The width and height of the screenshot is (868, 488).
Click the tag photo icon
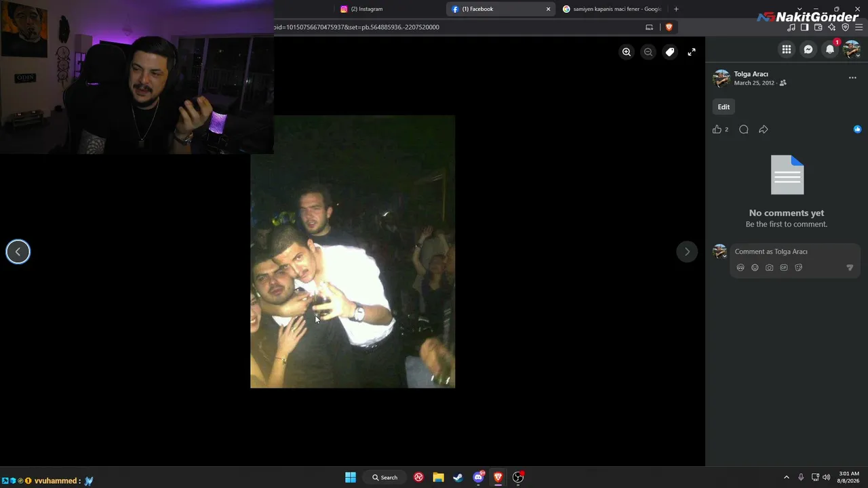coord(670,52)
